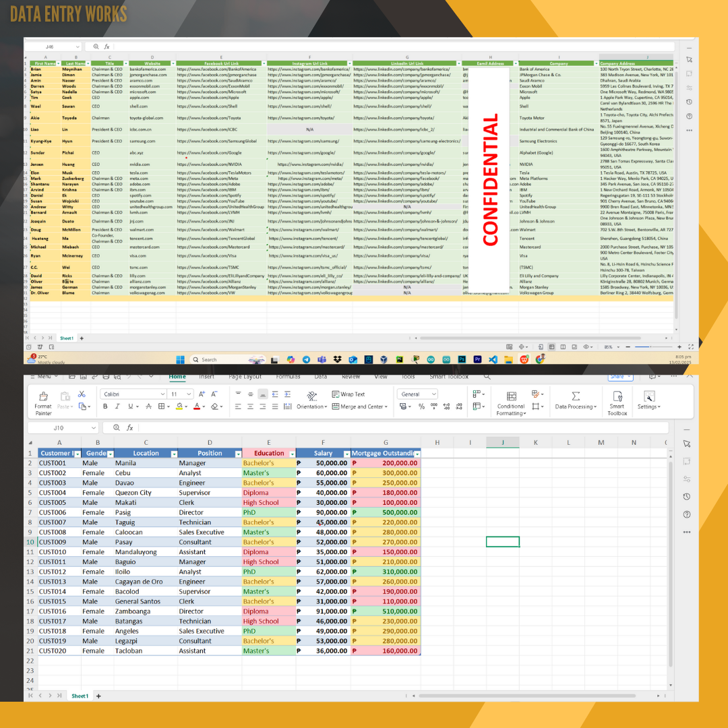Open the Data Processing dropdown
Viewport: 728px width, 728px height.
coord(576,400)
